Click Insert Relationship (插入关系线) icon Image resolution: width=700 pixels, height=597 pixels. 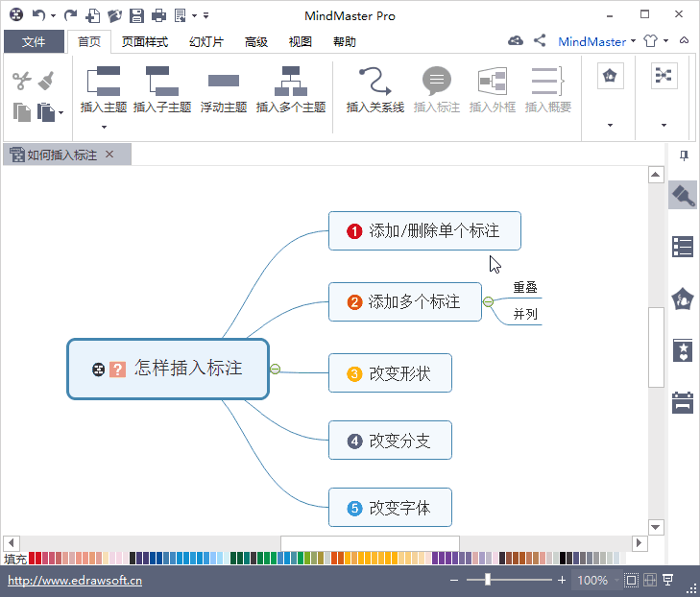point(374,80)
